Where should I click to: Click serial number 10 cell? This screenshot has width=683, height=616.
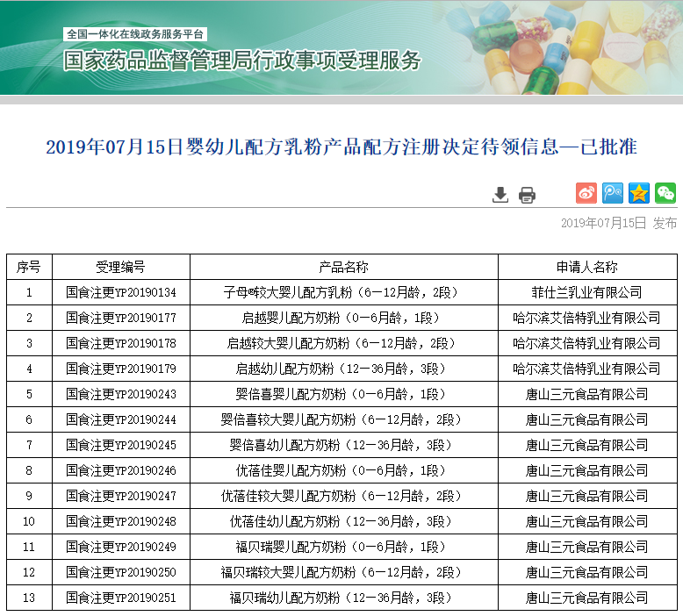point(29,521)
